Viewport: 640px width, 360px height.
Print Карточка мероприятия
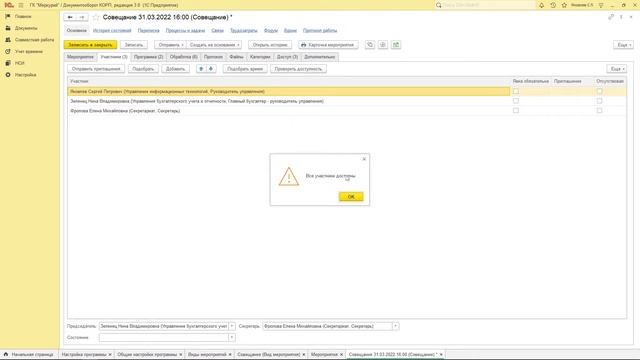click(x=328, y=45)
